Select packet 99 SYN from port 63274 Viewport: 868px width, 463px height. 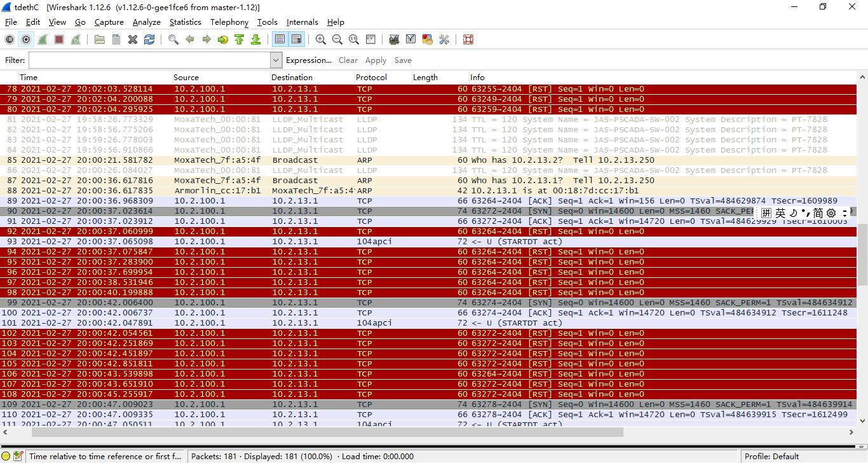click(x=428, y=303)
